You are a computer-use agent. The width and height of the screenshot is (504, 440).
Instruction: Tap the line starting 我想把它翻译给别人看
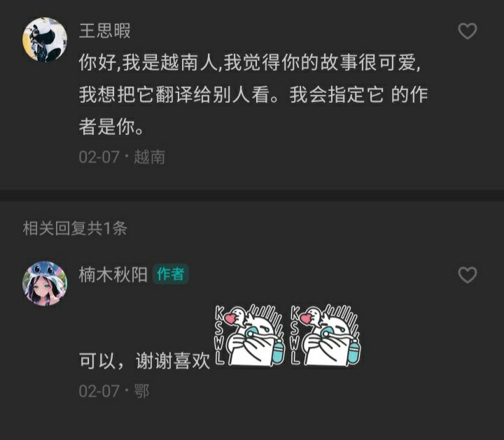click(253, 94)
